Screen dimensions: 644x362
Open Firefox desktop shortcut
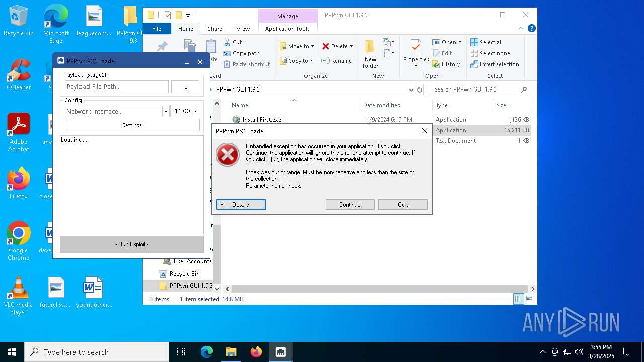(19, 184)
